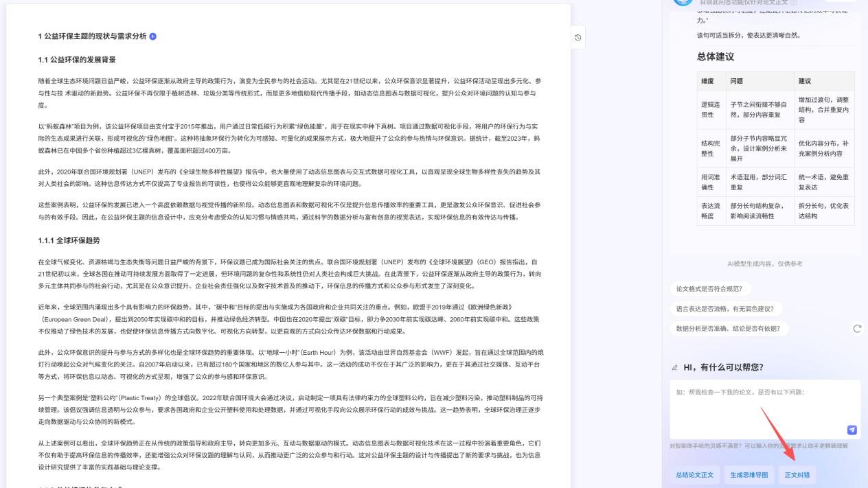Image resolution: width=868 pixels, height=488 pixels.
Task: Click table cell 逻辑连贯性
Action: [x=711, y=110]
